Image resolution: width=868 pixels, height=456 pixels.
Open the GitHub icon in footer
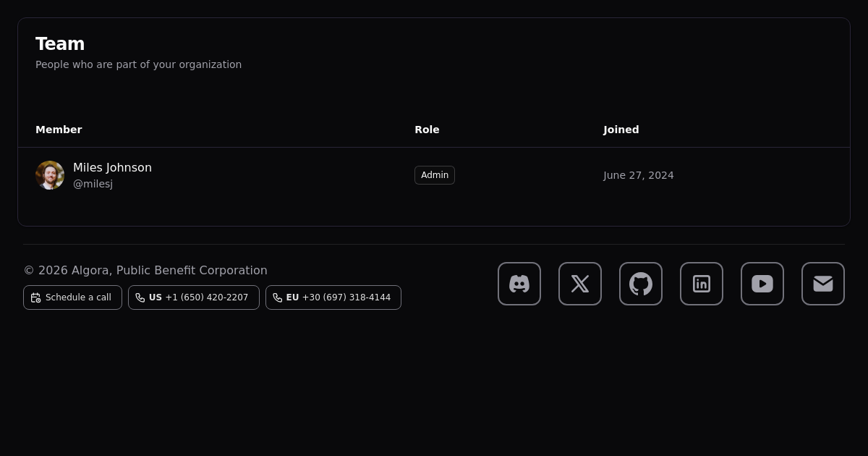click(x=640, y=284)
